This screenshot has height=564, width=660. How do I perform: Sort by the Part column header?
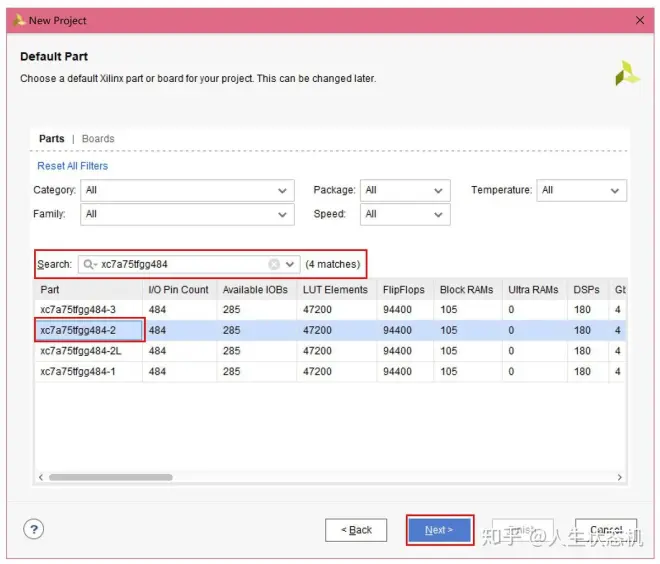click(88, 290)
